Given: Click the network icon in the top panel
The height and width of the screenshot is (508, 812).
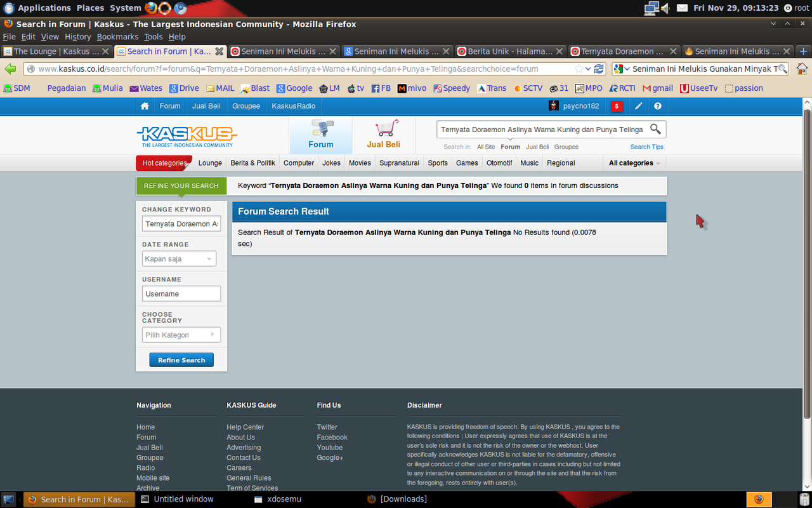Looking at the screenshot, I should (651, 8).
